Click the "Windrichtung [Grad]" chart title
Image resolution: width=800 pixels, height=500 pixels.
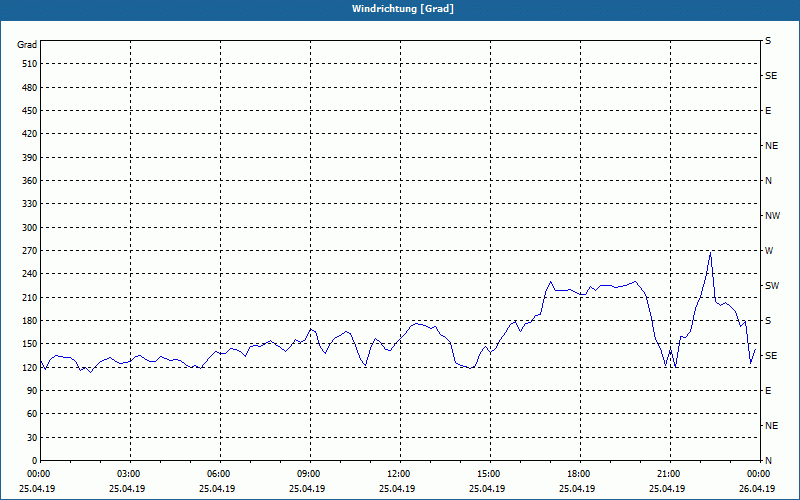pyautogui.click(x=403, y=9)
